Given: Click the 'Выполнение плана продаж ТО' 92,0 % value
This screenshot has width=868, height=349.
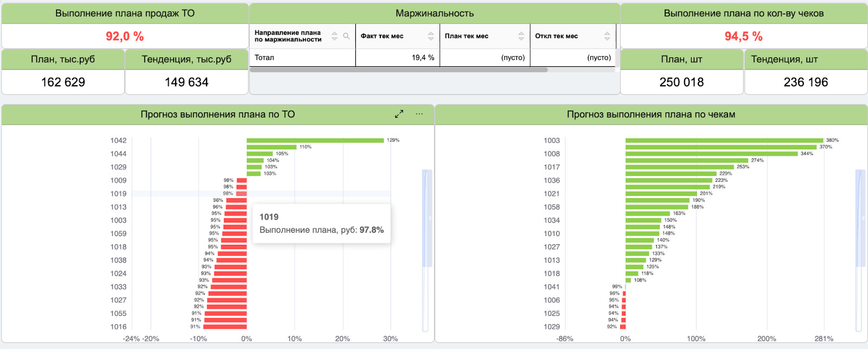Looking at the screenshot, I should [125, 36].
